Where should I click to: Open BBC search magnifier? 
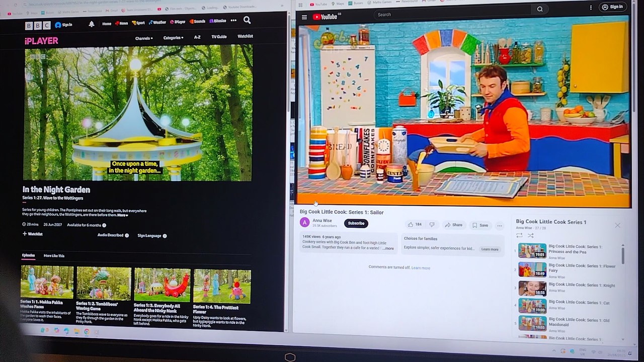pos(247,20)
